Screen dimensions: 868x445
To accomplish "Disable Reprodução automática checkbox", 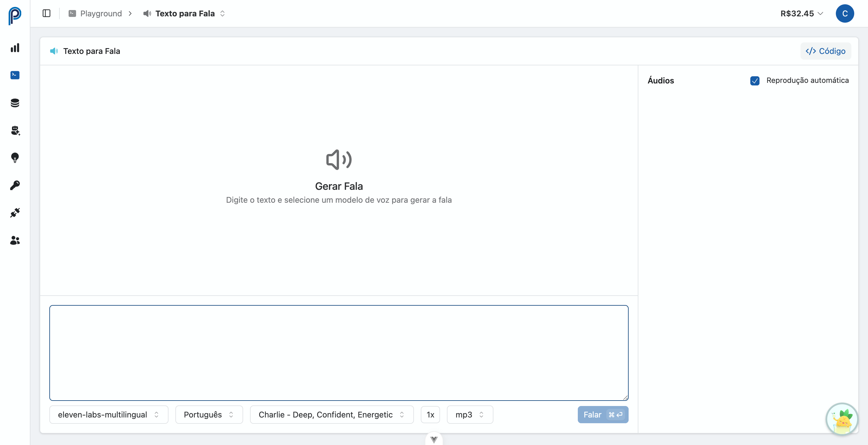I will [754, 81].
